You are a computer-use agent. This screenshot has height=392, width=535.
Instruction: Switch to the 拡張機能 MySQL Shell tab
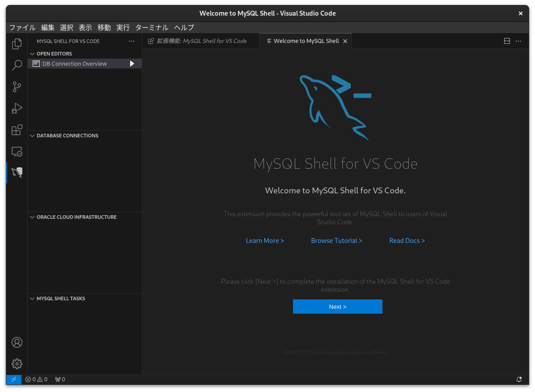200,41
